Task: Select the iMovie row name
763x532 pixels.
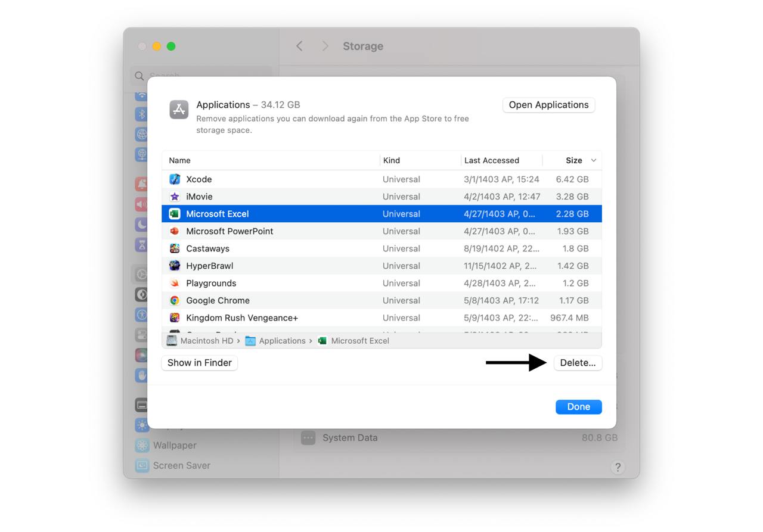Action: pyautogui.click(x=199, y=197)
